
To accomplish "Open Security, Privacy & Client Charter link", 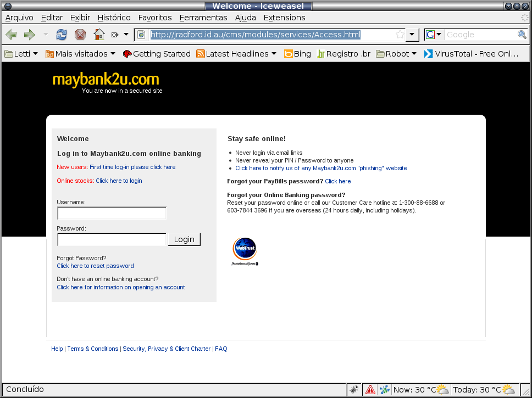I will (x=167, y=349).
